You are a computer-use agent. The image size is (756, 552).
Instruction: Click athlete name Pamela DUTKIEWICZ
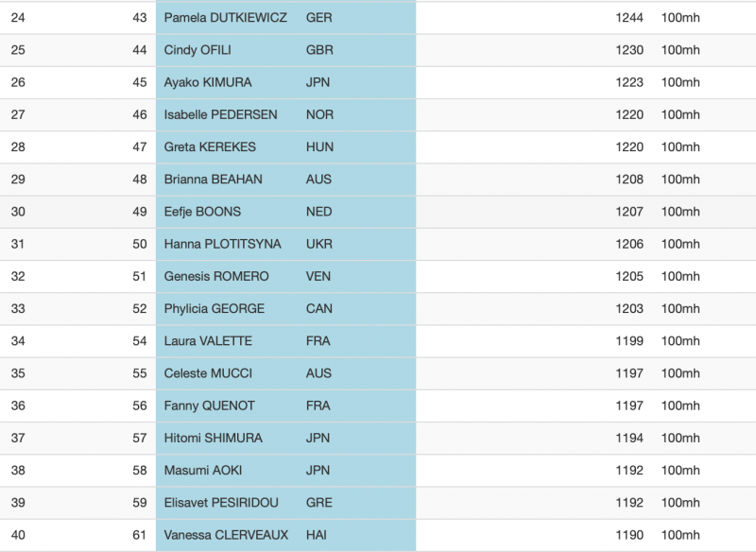tap(225, 18)
